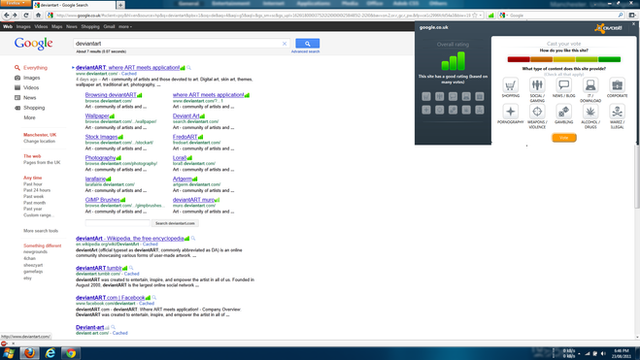
Task: Click the browser URL address bar
Action: pos(263,15)
